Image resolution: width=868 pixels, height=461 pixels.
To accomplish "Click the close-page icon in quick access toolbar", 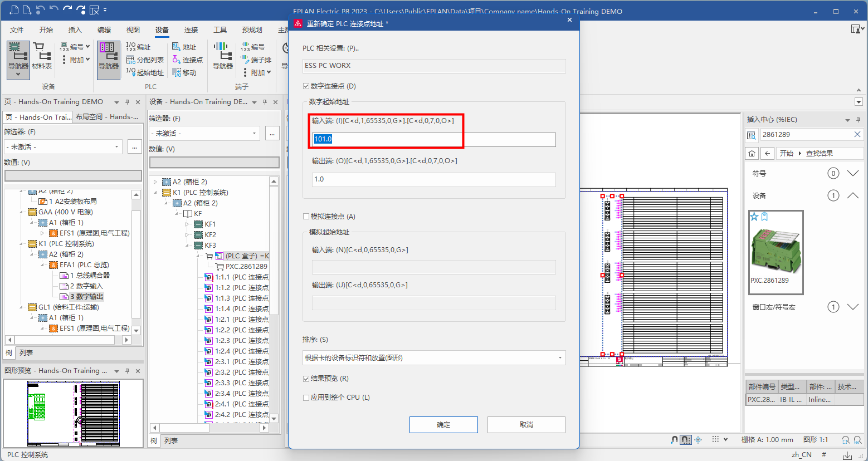I will pos(94,9).
